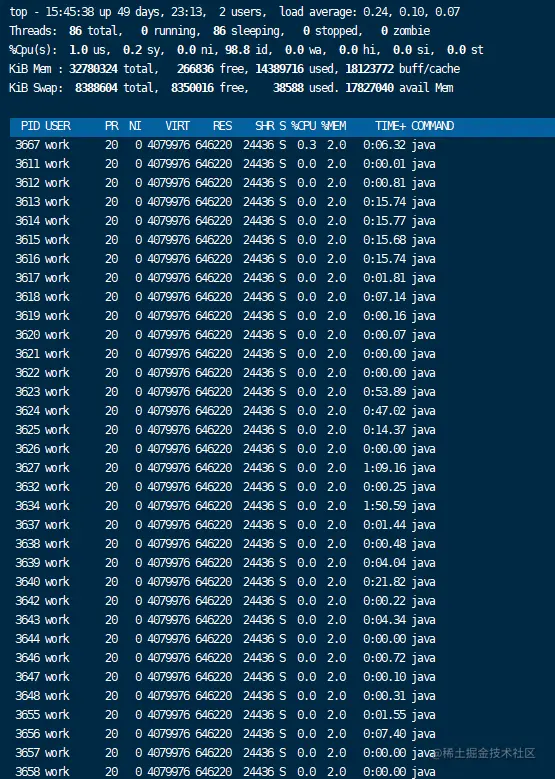
Task: Click the TIME+ column header
Action: (x=391, y=126)
